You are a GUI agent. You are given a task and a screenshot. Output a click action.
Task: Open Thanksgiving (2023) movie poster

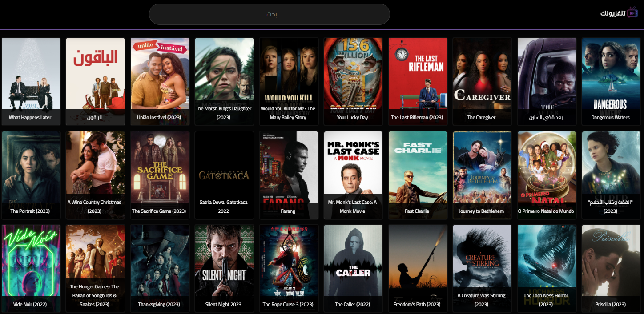(160, 268)
